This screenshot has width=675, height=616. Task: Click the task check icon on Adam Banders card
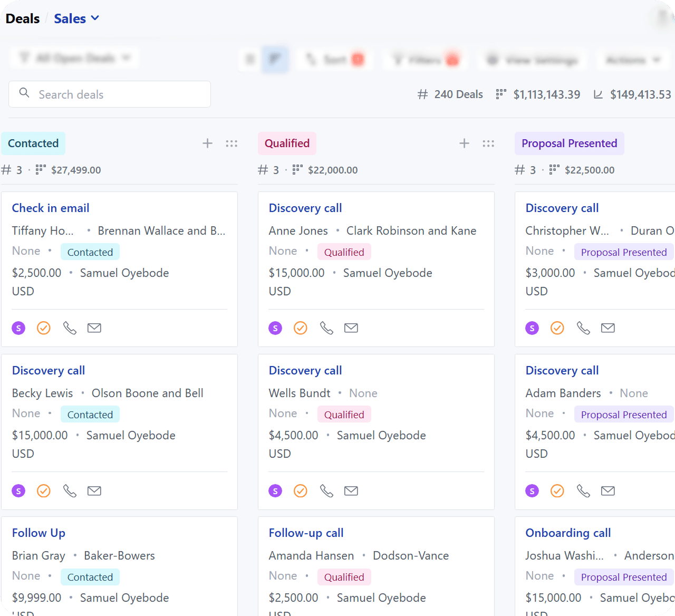coord(557,491)
